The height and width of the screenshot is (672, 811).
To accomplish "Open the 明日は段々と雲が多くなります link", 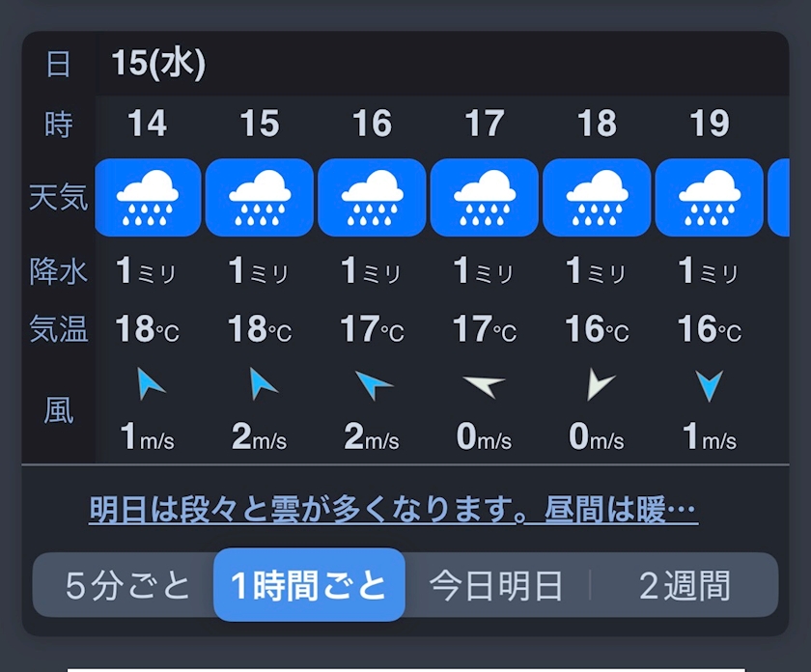I will (393, 510).
